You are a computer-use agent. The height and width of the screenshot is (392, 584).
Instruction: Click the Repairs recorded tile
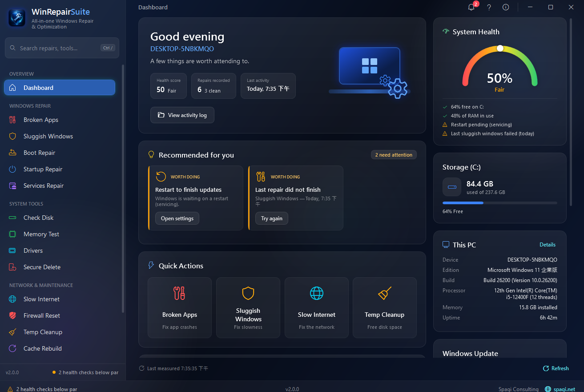pos(214,86)
